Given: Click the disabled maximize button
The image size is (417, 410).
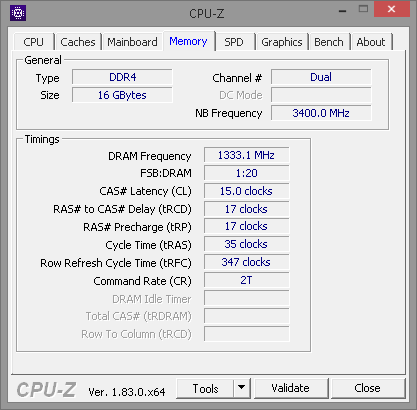Looking at the screenshot, I should [x=363, y=9].
